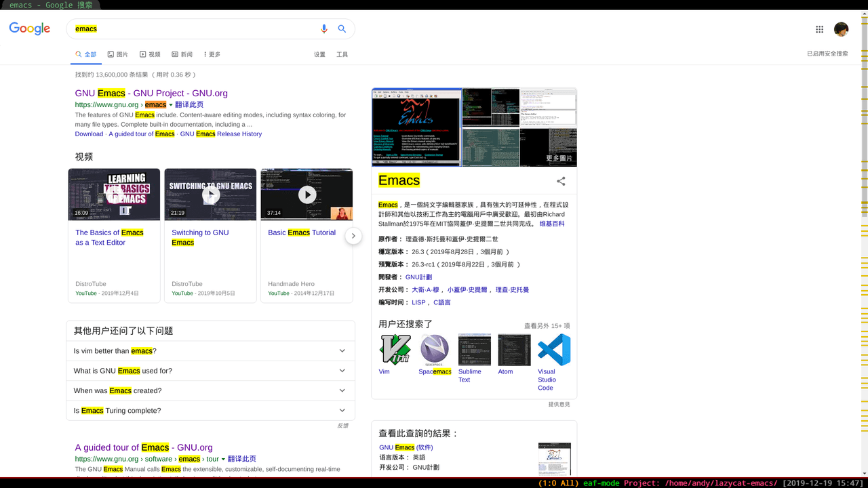Open 'The Basics of Emacs as a Text Editor' title

click(x=109, y=237)
